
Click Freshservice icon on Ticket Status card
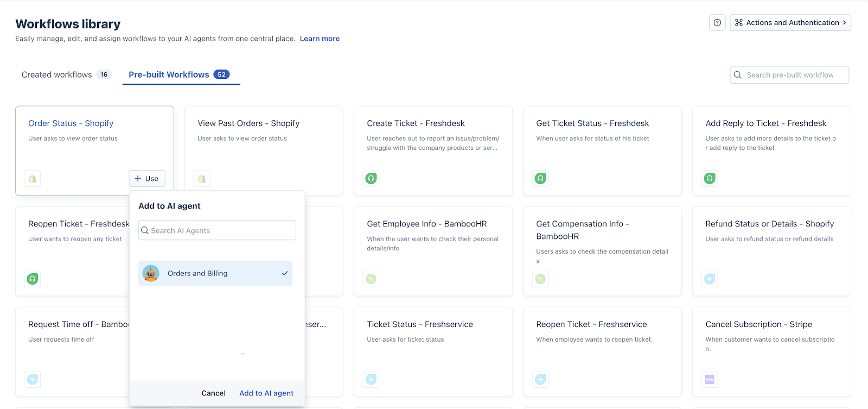(371, 380)
